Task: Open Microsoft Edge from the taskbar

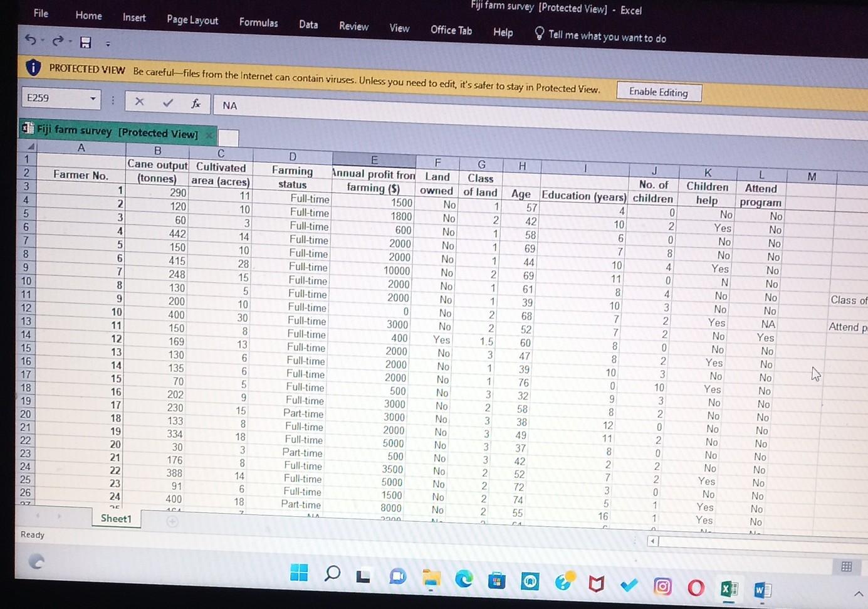Action: (x=464, y=579)
